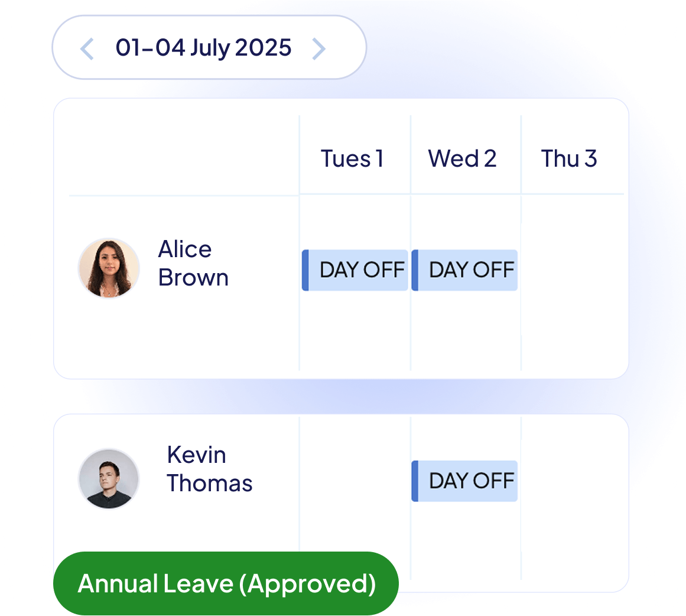Select the Tues 1 column header
Image resolution: width=686 pixels, height=616 pixels.
tap(352, 158)
